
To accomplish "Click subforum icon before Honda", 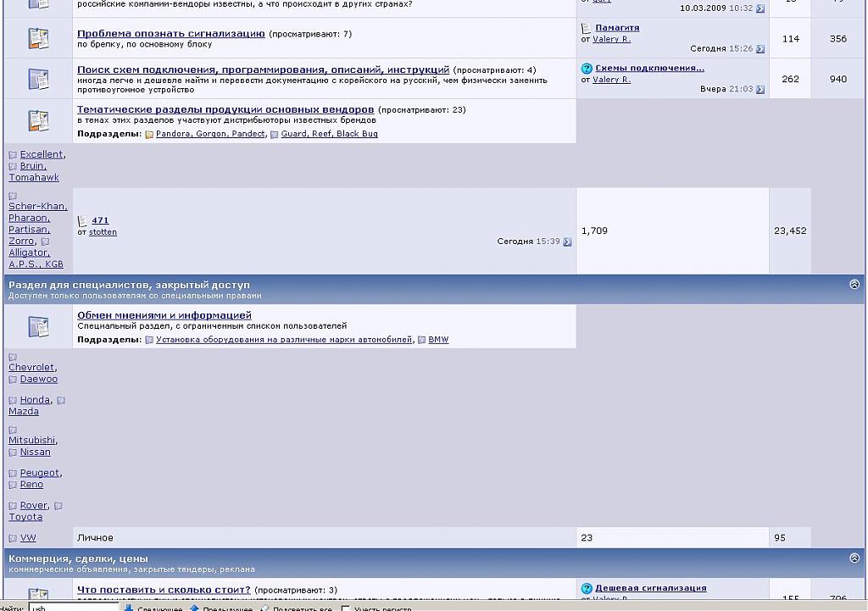I will 13,400.
